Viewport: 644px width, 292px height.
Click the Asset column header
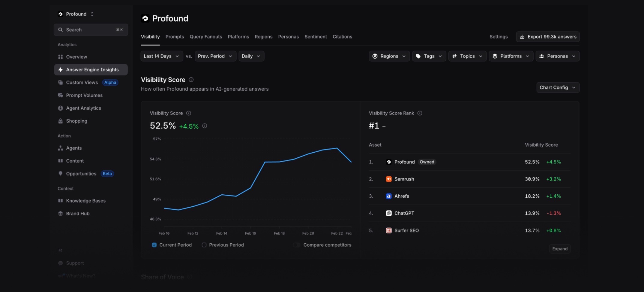[x=375, y=145]
